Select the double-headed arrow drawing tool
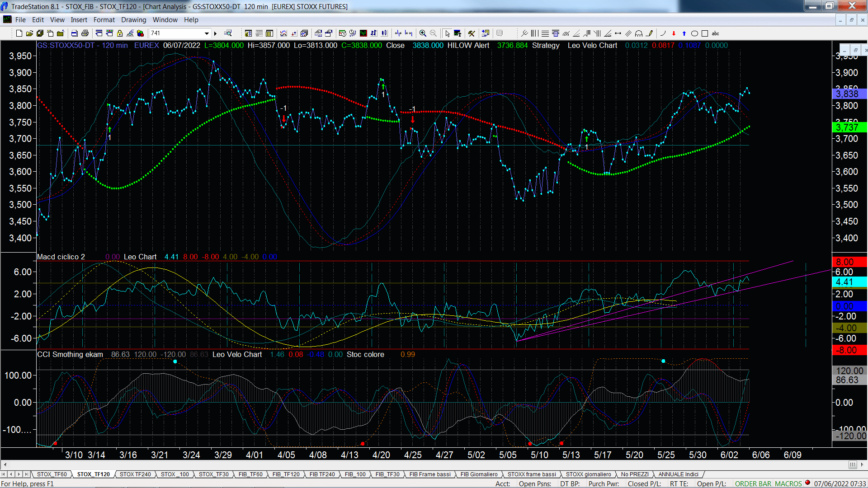Image resolution: width=868 pixels, height=488 pixels. [618, 33]
